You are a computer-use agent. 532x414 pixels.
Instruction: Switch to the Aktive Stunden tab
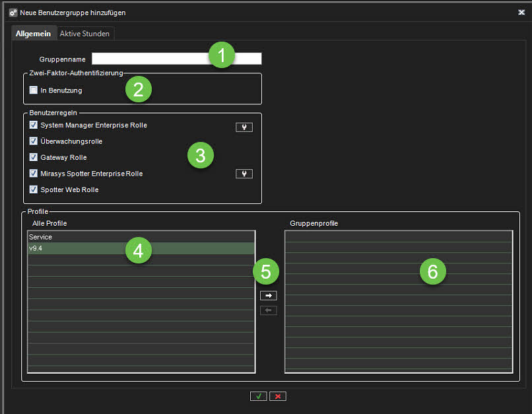tap(85, 33)
